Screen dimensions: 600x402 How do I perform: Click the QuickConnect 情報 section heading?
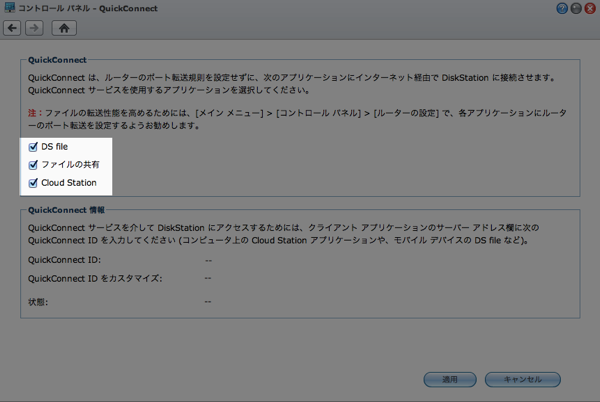[66, 210]
